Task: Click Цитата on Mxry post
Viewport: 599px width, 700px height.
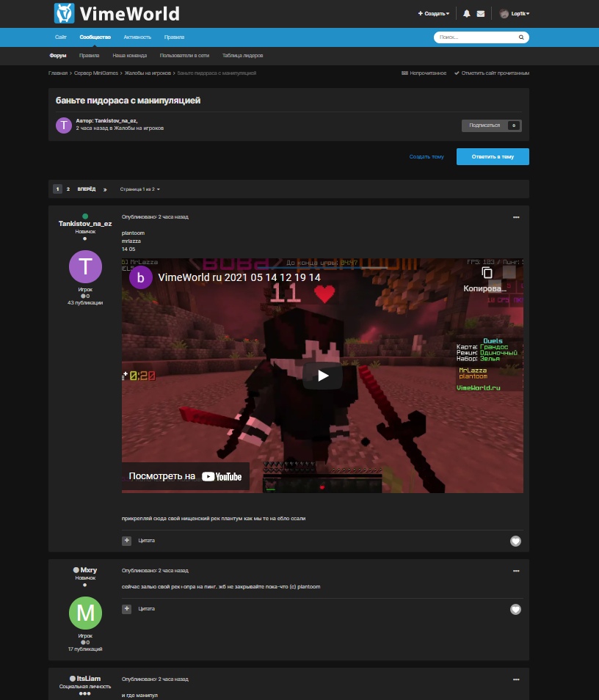Action: point(147,609)
